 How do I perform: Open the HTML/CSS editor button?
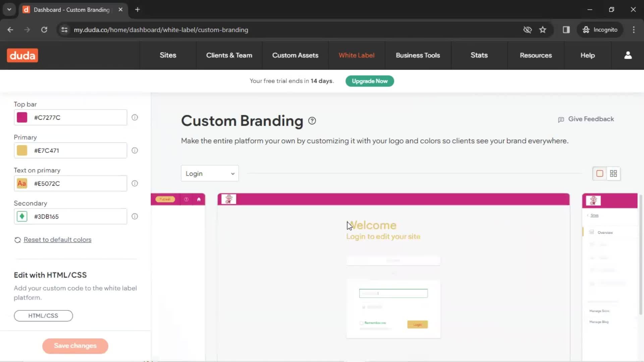43,316
